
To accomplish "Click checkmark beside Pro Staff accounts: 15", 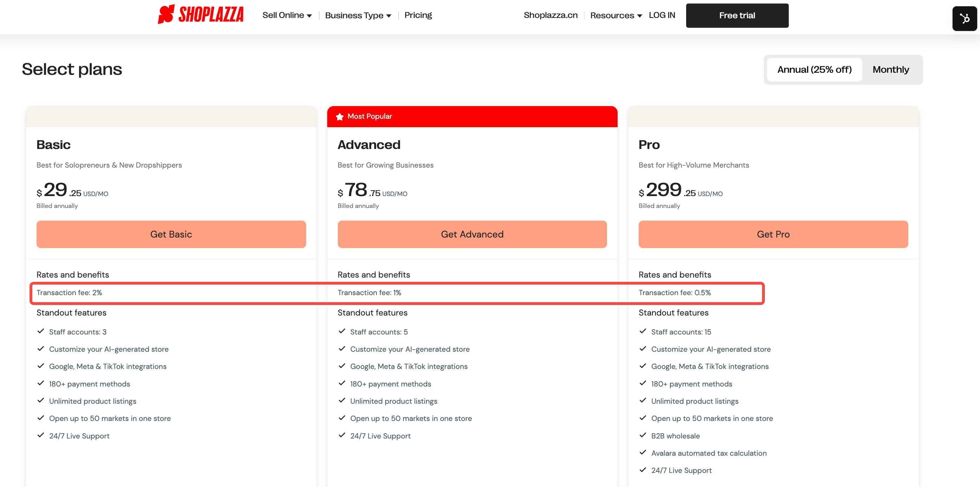I will click(643, 331).
